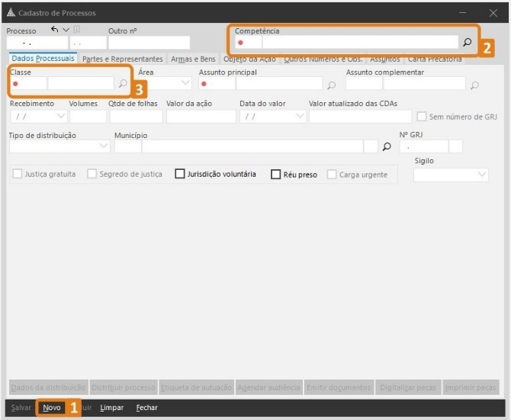
Task: Toggle the Sem número de GRJ checkbox
Action: click(x=422, y=117)
